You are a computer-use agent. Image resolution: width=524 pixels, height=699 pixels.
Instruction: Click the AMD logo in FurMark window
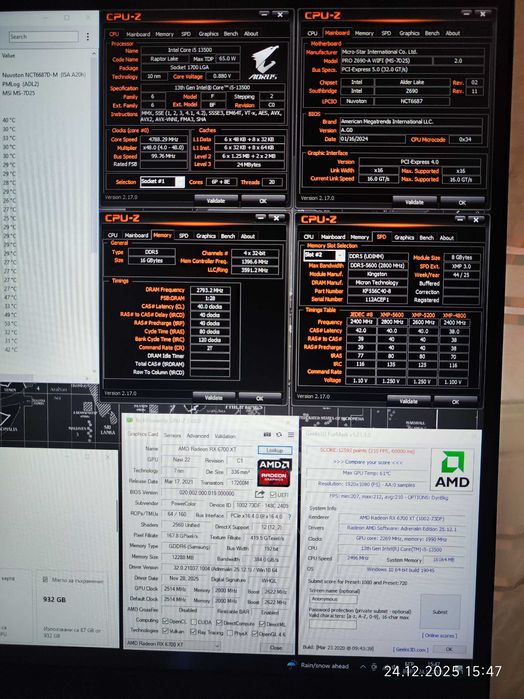pyautogui.click(x=452, y=469)
